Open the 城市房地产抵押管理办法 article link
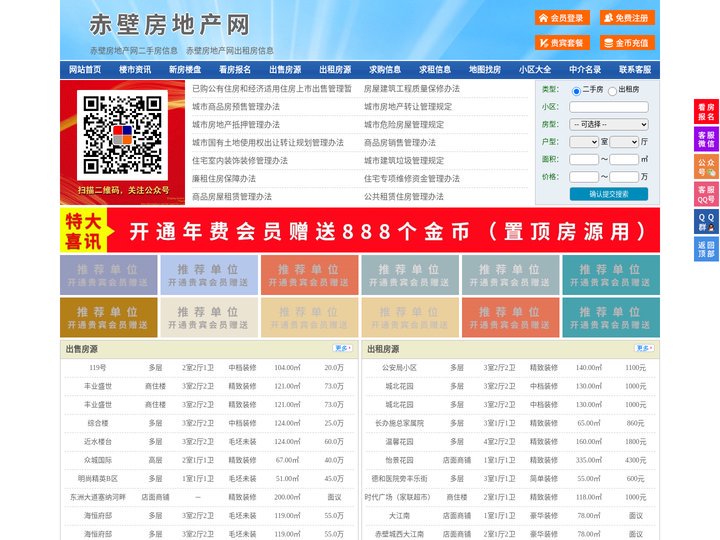 (236, 124)
